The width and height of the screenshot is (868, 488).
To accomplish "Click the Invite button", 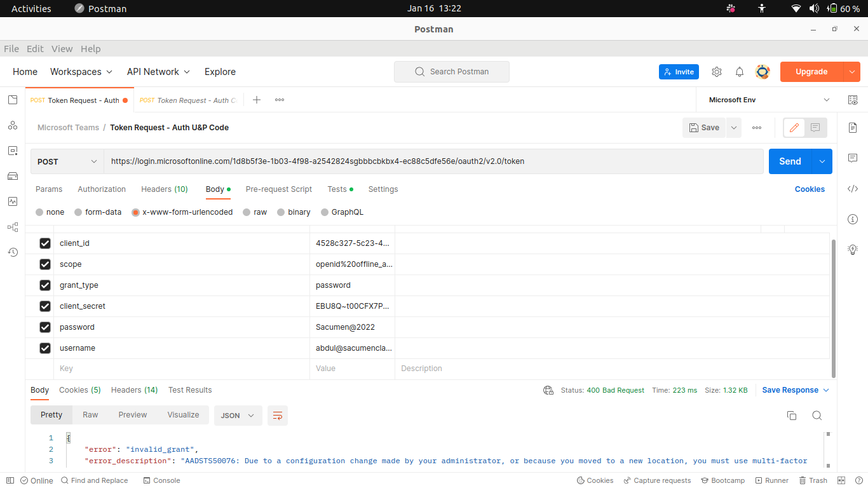I will (x=679, y=72).
